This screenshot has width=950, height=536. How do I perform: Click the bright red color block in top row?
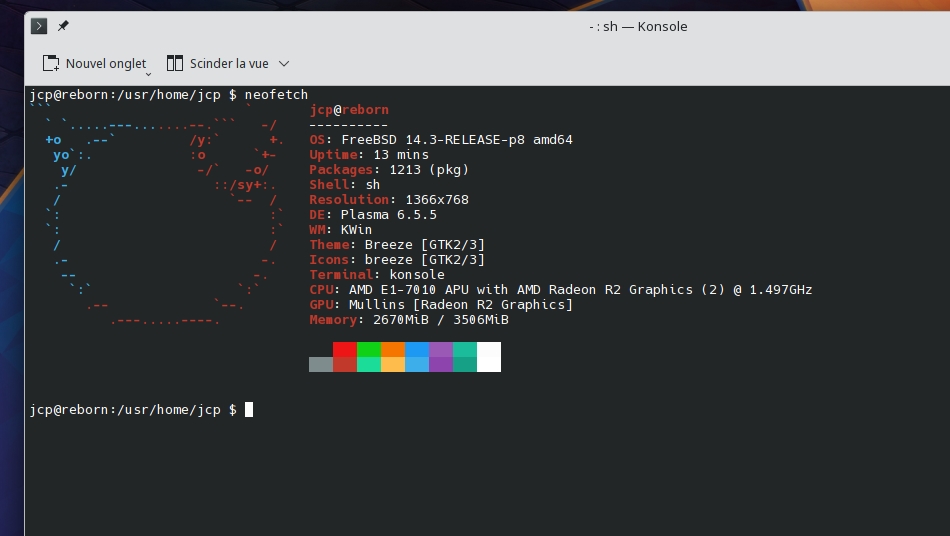[x=345, y=349]
